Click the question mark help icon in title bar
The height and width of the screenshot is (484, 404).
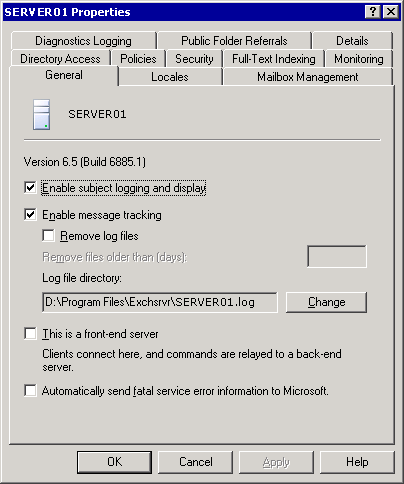pyautogui.click(x=373, y=12)
